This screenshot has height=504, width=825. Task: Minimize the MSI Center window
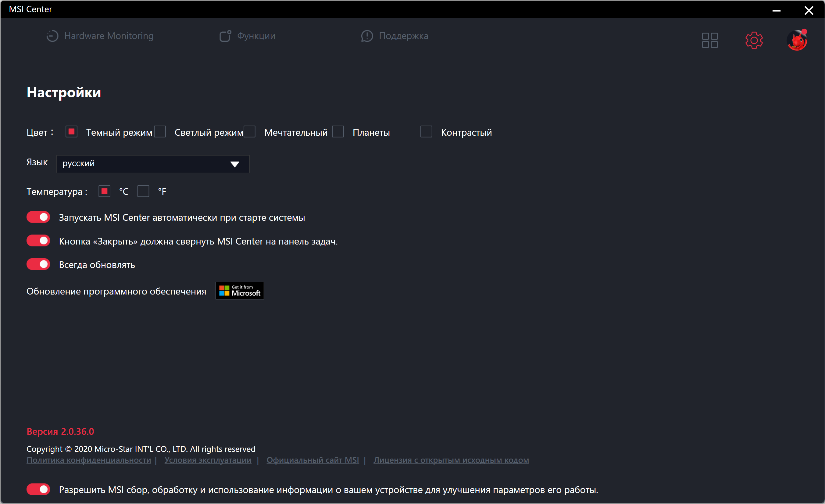coord(777,10)
